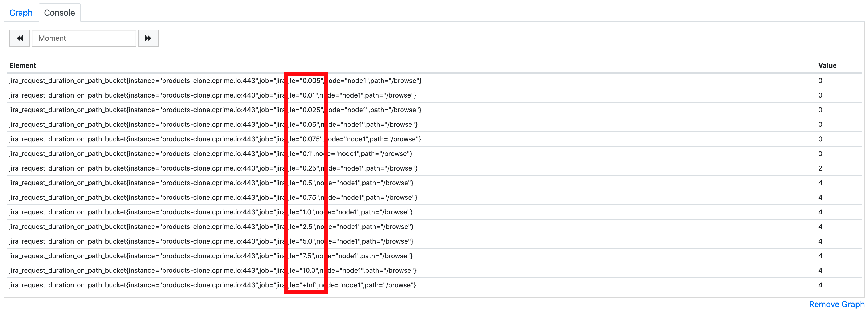868x315 pixels.
Task: Select the row with le="7.5"
Action: (434, 256)
